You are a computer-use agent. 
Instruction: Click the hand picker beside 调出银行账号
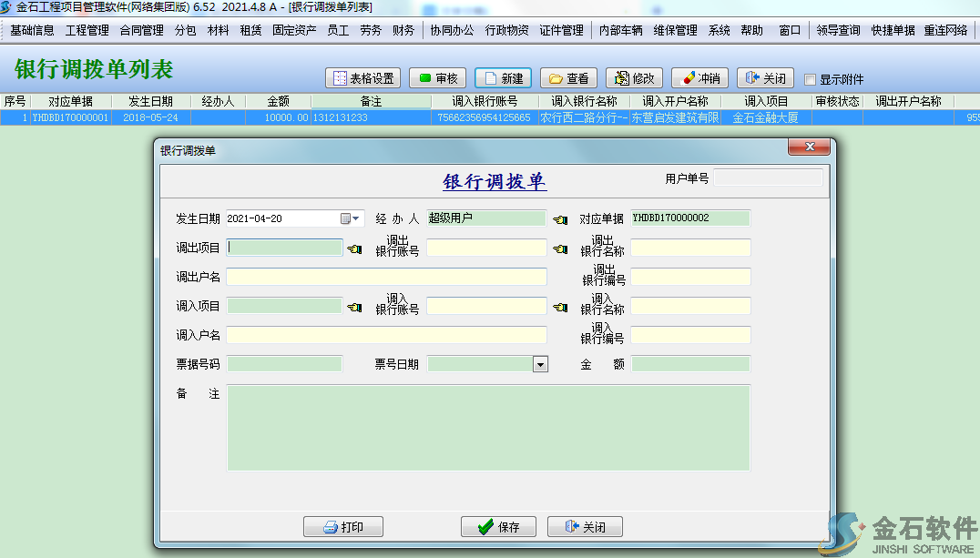(x=560, y=249)
